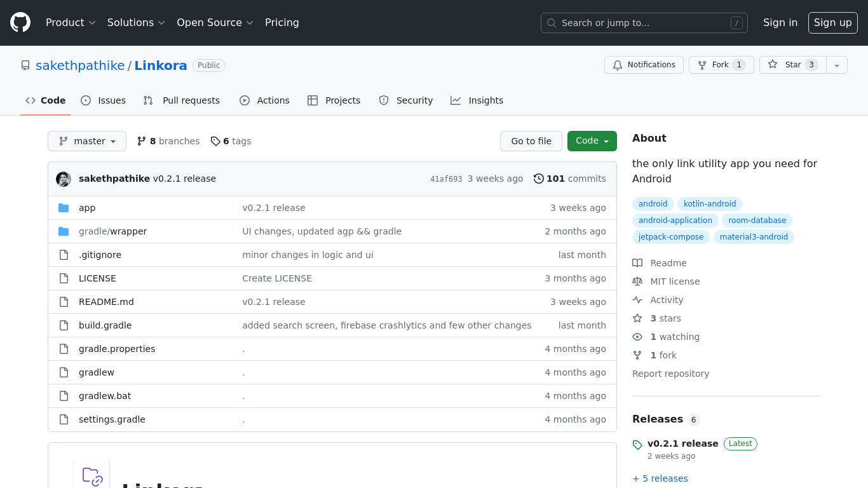Image resolution: width=868 pixels, height=488 pixels.
Task: Open commit hash 41af693
Action: click(x=446, y=179)
